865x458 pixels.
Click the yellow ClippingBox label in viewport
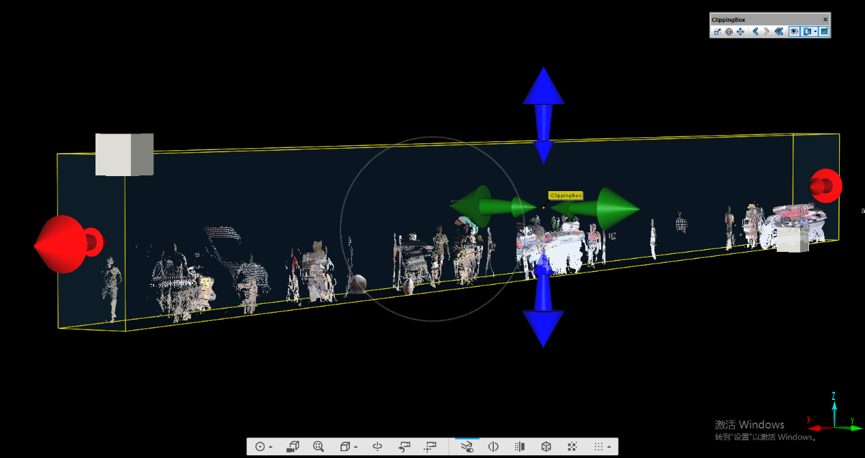(x=565, y=196)
